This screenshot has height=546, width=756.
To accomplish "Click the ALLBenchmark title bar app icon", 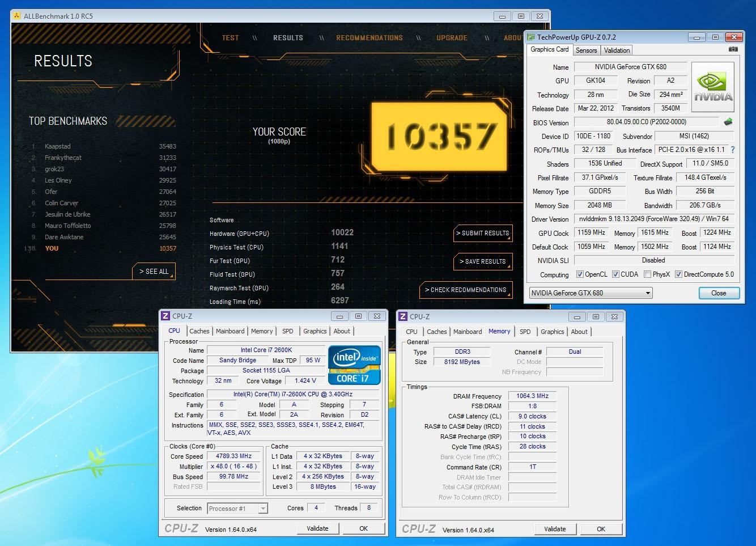I will tap(17, 16).
